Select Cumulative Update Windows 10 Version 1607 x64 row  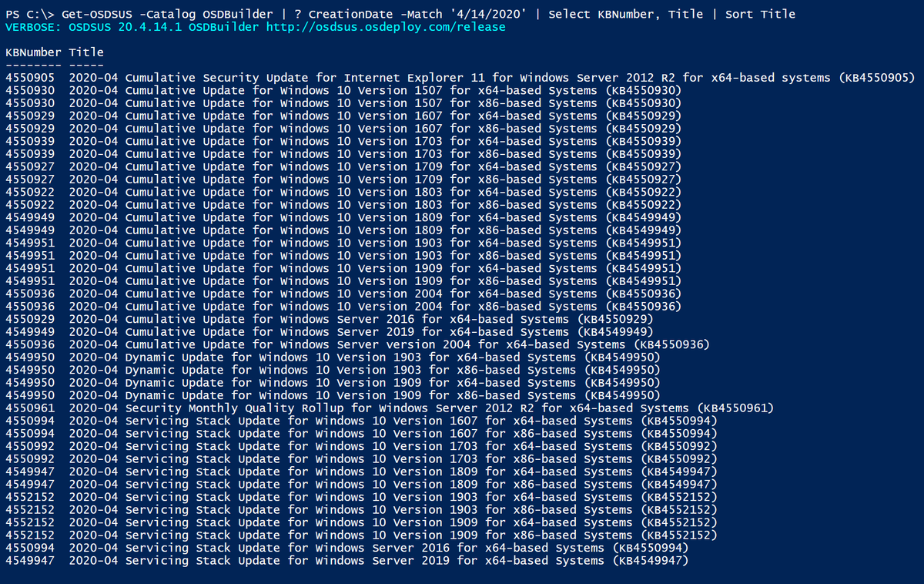pos(343,116)
